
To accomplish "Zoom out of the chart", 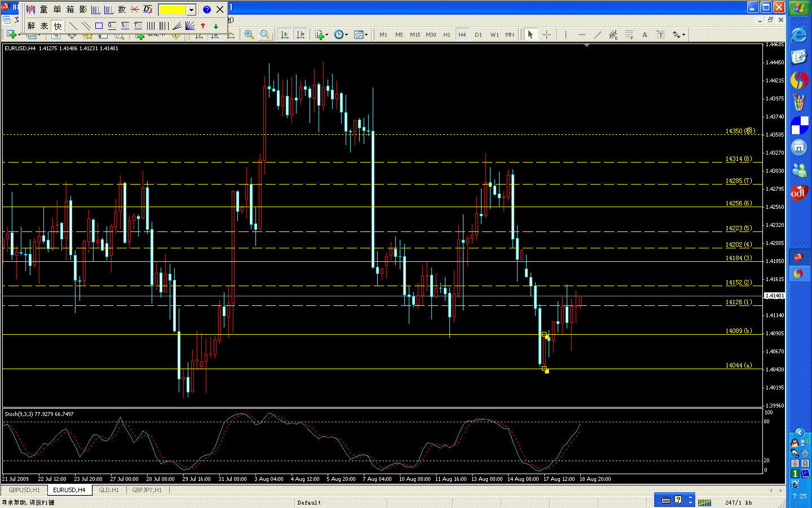I will [264, 35].
